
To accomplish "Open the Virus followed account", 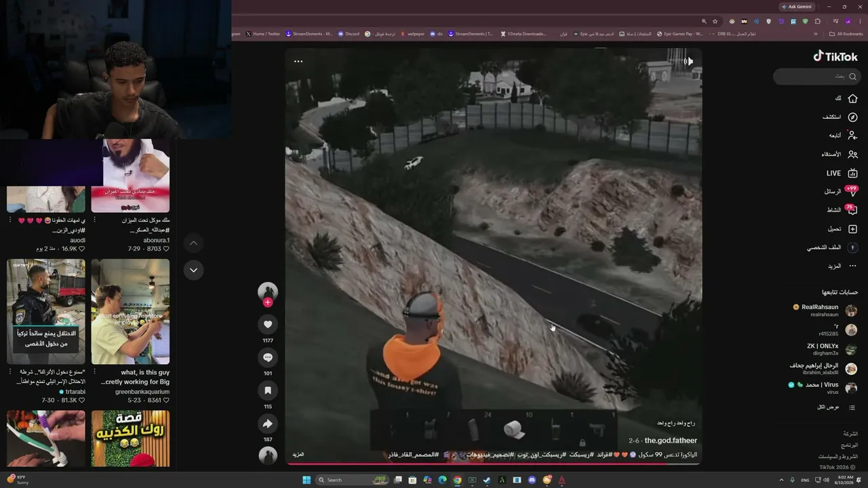I will (823, 388).
